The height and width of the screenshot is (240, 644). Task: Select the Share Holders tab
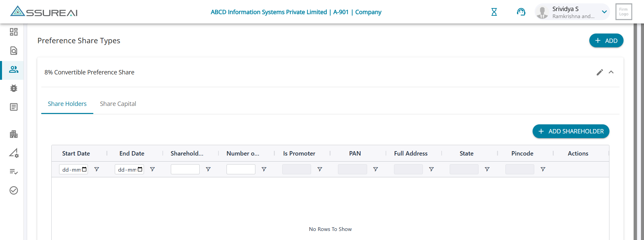click(67, 104)
